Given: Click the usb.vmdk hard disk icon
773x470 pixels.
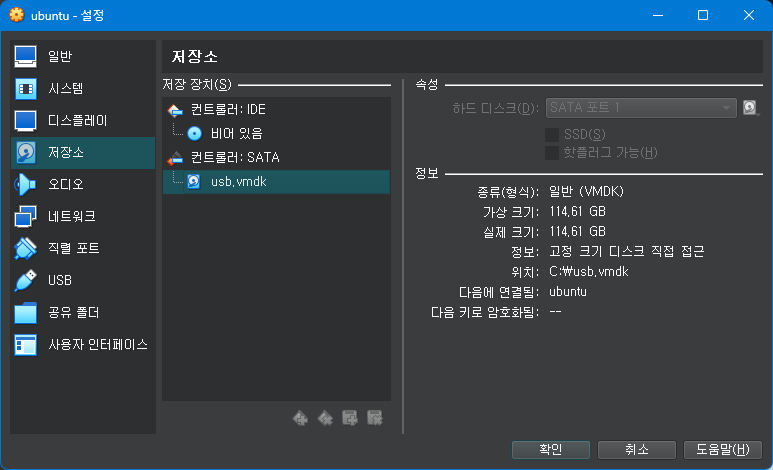Looking at the screenshot, I should pos(194,181).
